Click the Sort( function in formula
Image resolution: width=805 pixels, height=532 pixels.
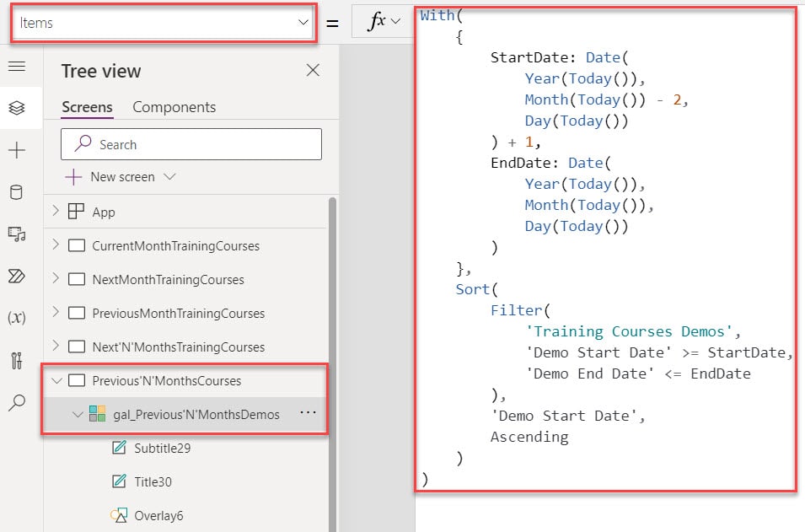476,290
